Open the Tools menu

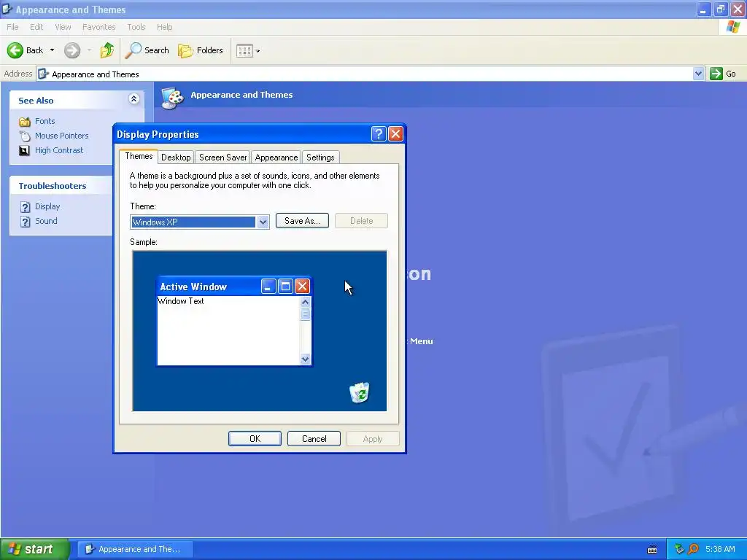(x=136, y=27)
